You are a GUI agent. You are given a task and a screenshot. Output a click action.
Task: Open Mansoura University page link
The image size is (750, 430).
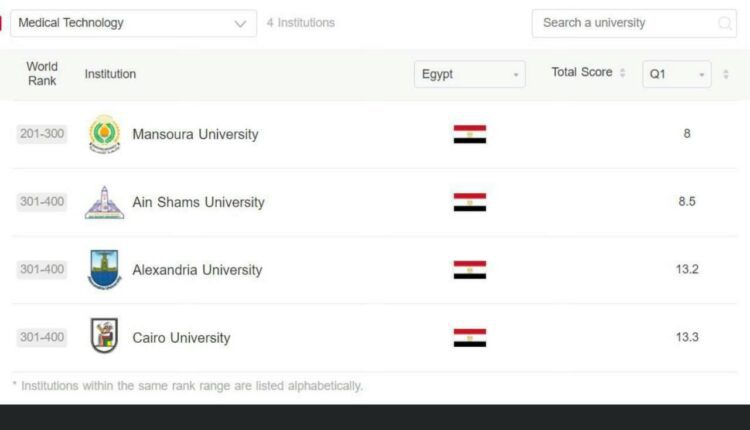(x=195, y=134)
